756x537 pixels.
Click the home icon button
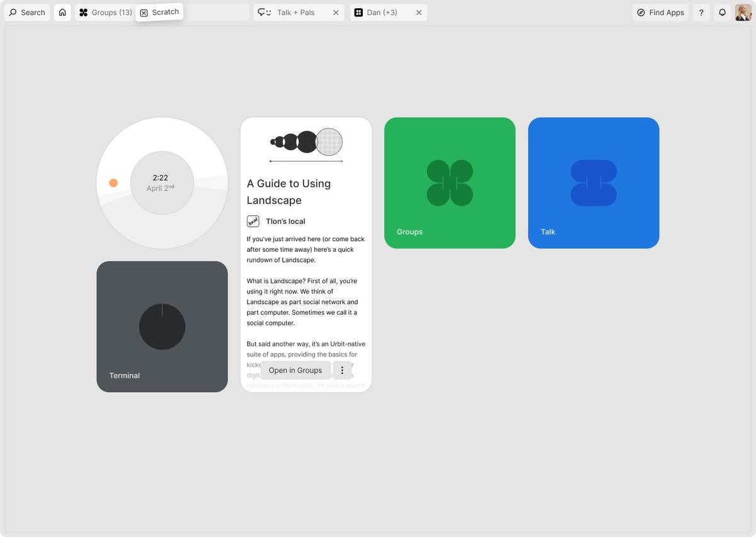tap(62, 13)
